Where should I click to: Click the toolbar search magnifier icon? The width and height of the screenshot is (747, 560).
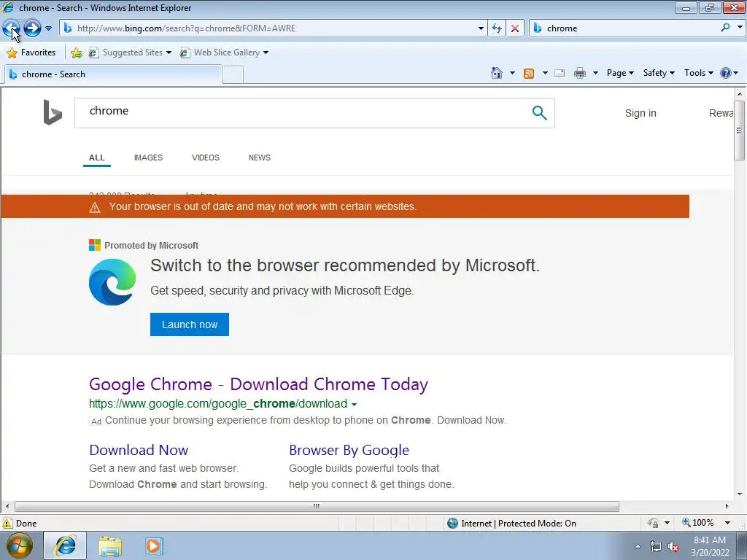tap(725, 28)
